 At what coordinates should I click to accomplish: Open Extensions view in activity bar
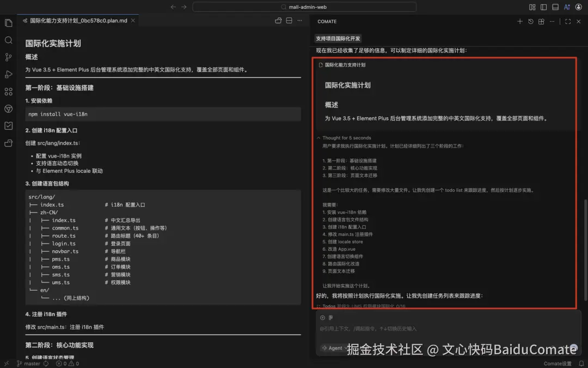tap(8, 92)
